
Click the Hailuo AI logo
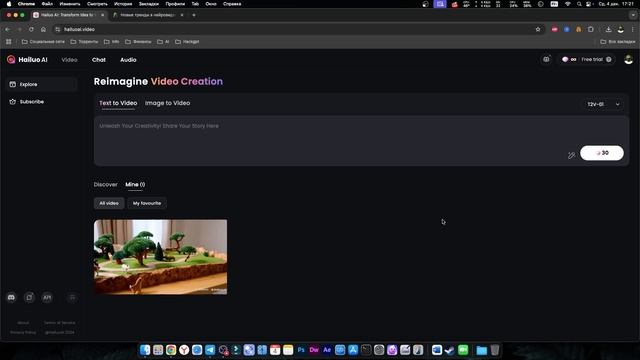(x=27, y=60)
